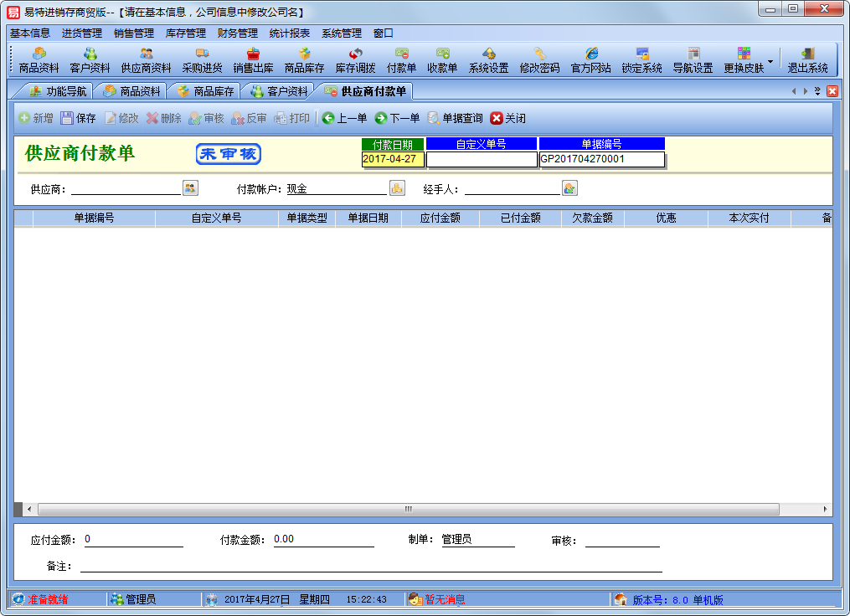Click the scrollbar right arrow of the grid
The width and height of the screenshot is (850, 616).
tap(825, 509)
